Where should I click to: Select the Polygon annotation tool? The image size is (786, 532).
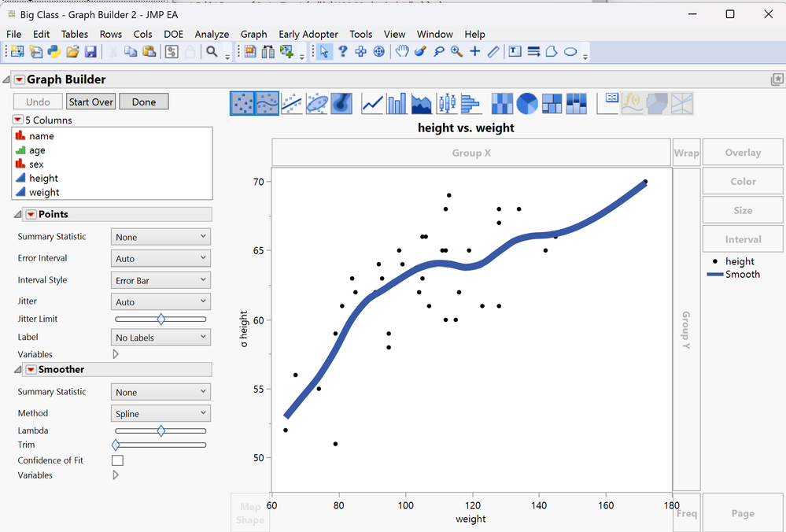[x=552, y=52]
